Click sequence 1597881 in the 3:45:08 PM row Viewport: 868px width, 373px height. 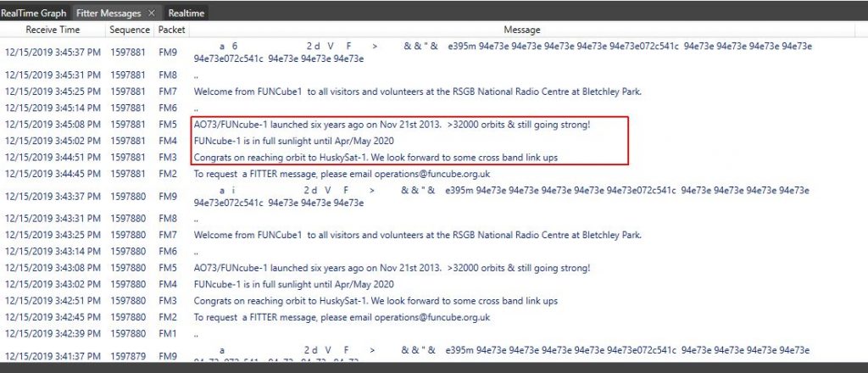pyautogui.click(x=127, y=125)
